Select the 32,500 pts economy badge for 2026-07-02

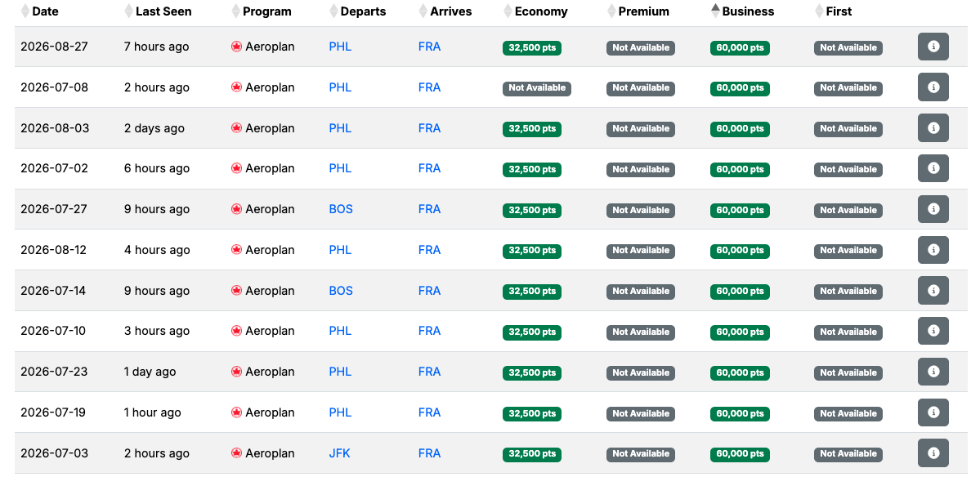pyautogui.click(x=532, y=169)
